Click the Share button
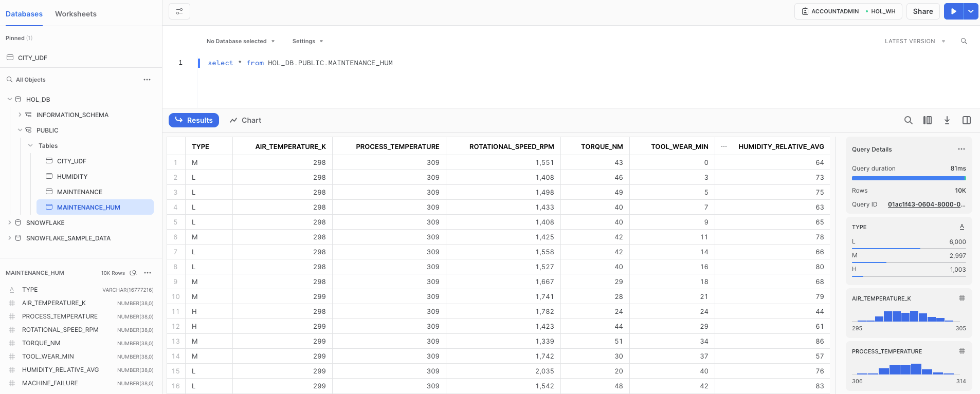Viewport: 980px width, 394px height. coord(923,11)
